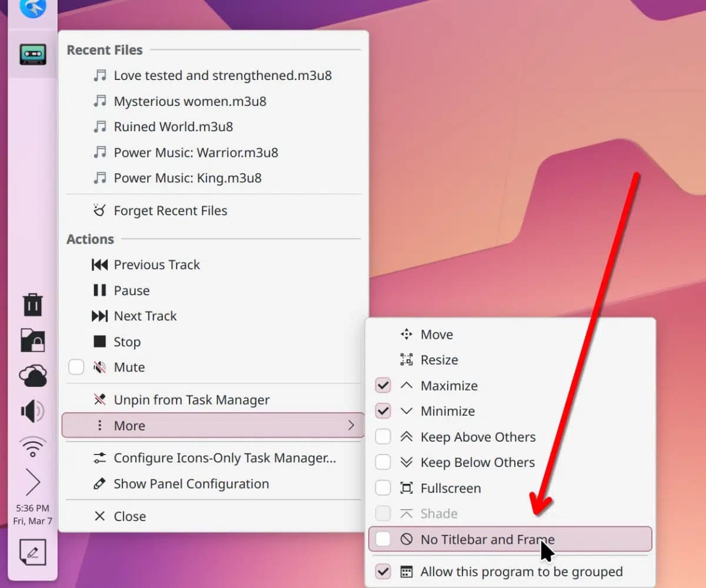The height and width of the screenshot is (588, 706).
Task: Click the three-dots More icon
Action: 100,425
